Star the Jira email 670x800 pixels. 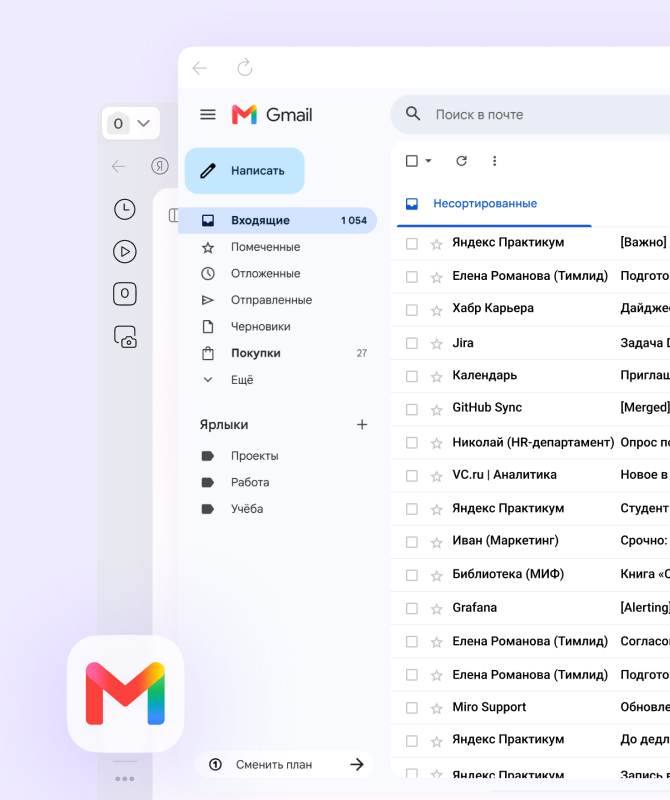[x=436, y=344]
